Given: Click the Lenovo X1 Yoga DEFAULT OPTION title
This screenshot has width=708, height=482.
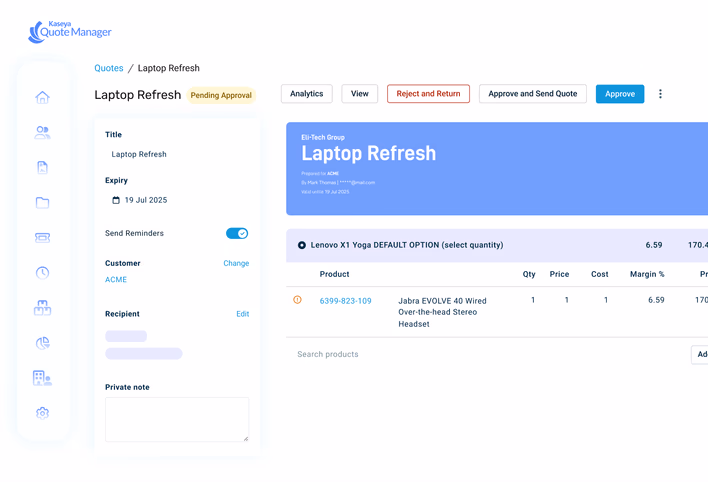Looking at the screenshot, I should pyautogui.click(x=407, y=245).
